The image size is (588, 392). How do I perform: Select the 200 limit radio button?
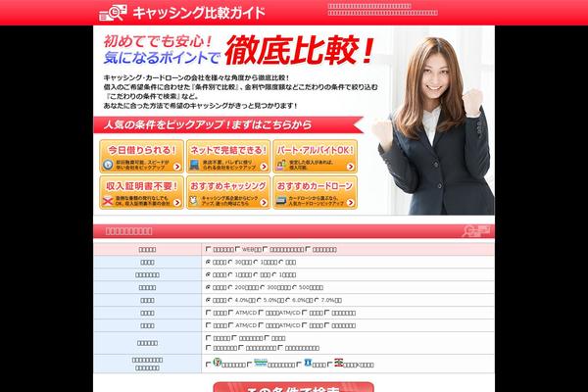230,287
